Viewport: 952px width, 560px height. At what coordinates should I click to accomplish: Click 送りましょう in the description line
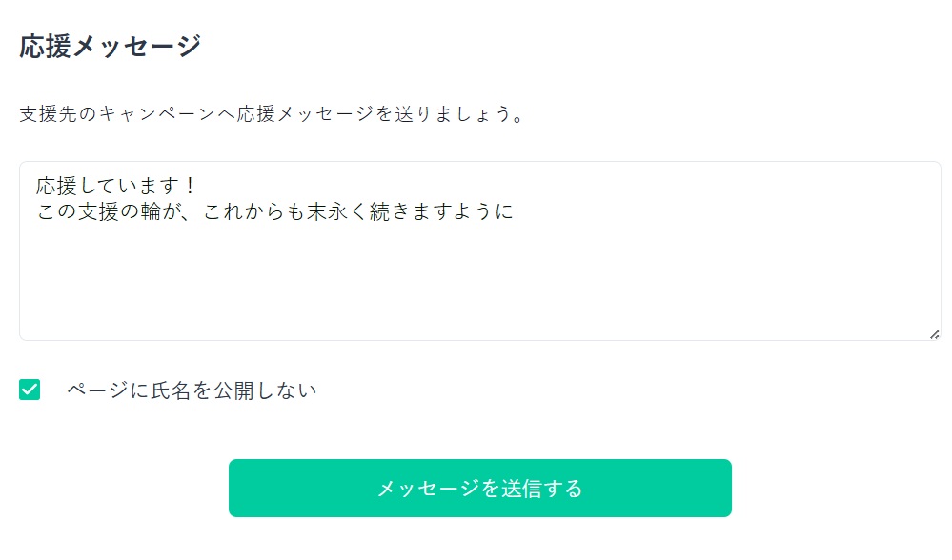click(x=453, y=113)
